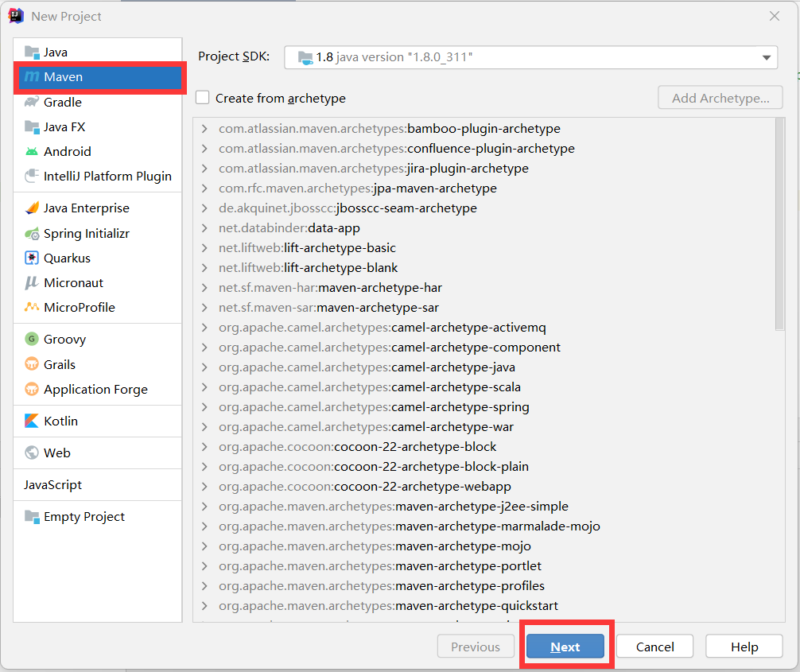
Task: Click the IntelliJ IDEA logo in title bar
Action: coord(17,16)
